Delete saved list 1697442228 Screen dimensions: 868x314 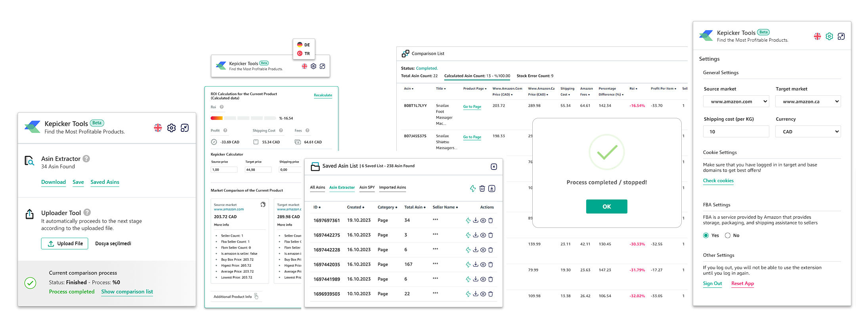pyautogui.click(x=491, y=250)
